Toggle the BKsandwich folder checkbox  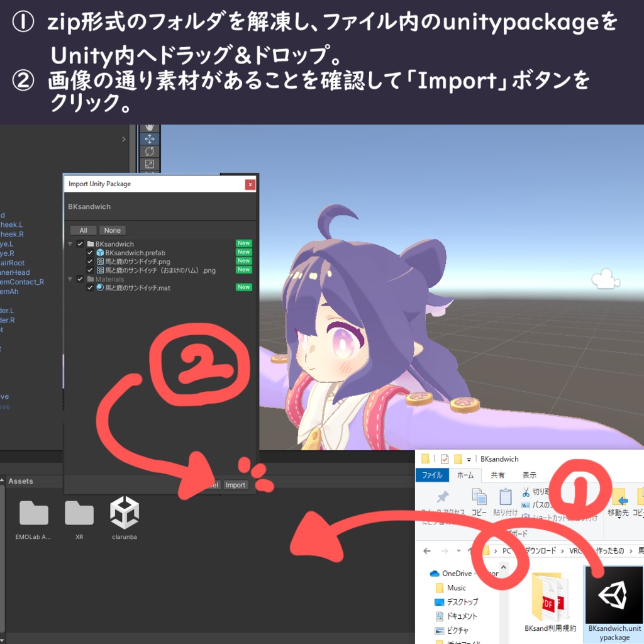coord(80,243)
